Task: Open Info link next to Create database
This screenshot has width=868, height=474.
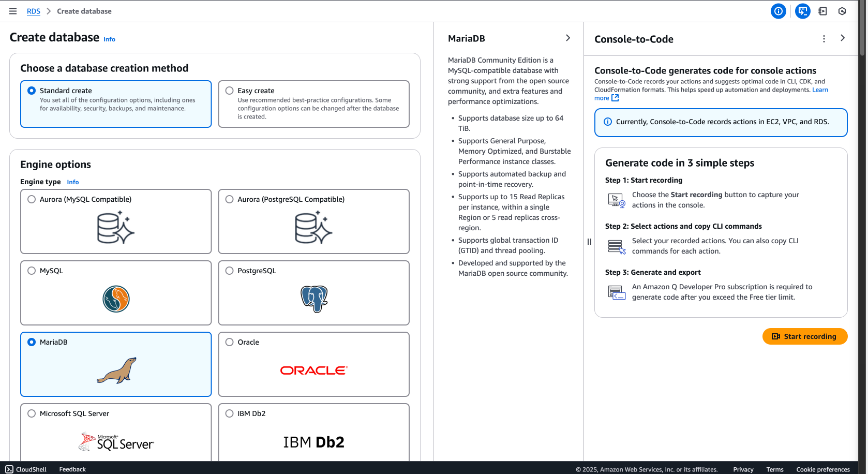Action: [109, 39]
